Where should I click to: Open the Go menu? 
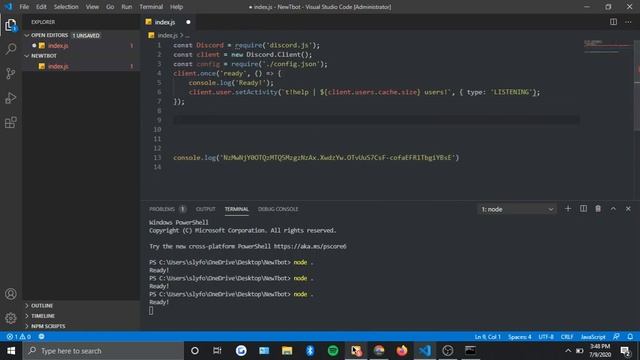click(110, 7)
